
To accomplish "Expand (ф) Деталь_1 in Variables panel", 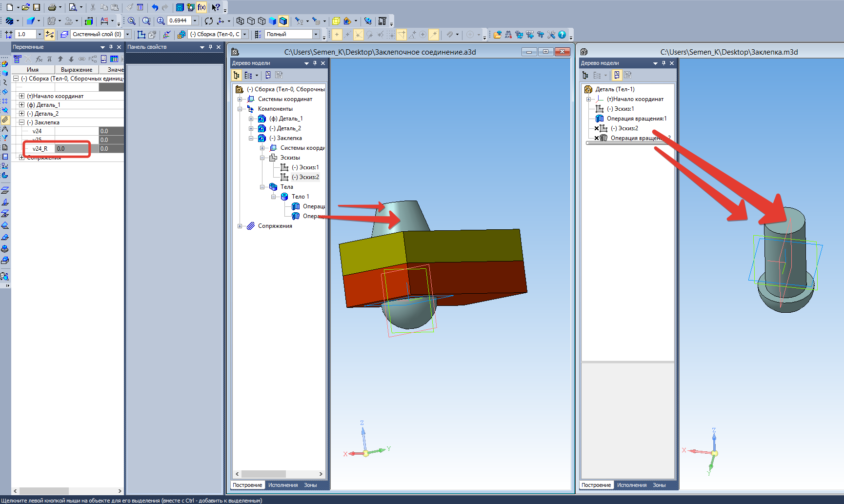I will coord(21,105).
